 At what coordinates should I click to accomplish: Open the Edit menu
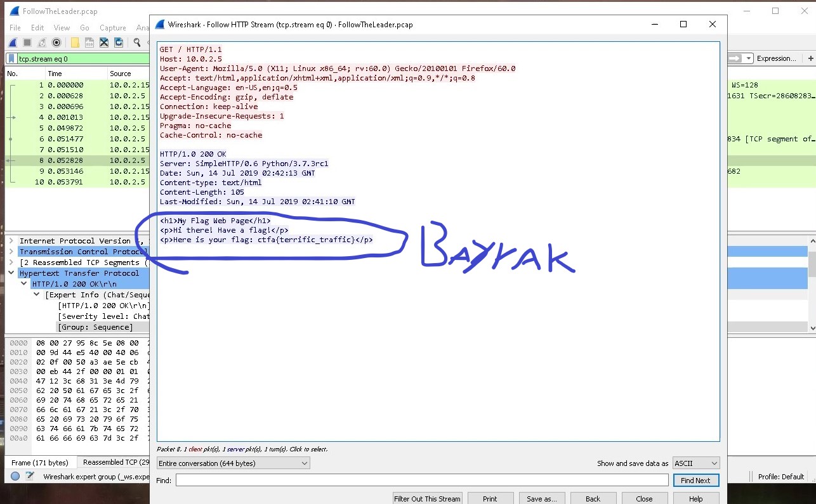(37, 28)
